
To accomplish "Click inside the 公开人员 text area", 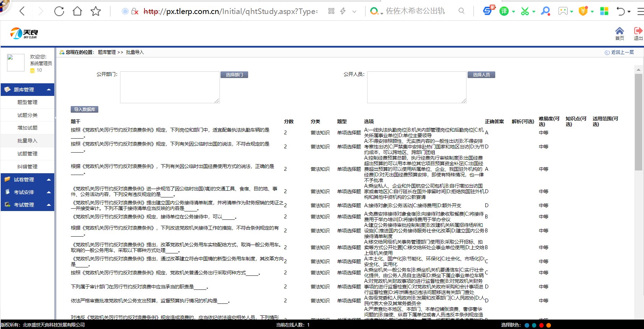I will point(416,87).
